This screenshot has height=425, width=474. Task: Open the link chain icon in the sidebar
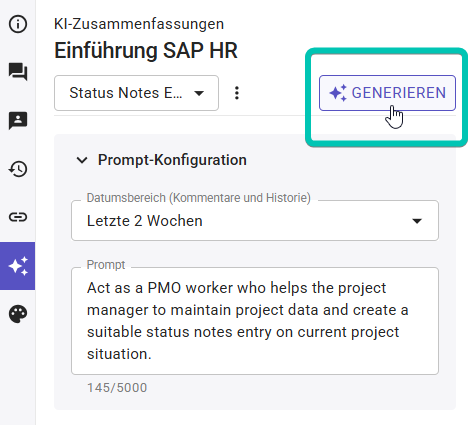[18, 217]
